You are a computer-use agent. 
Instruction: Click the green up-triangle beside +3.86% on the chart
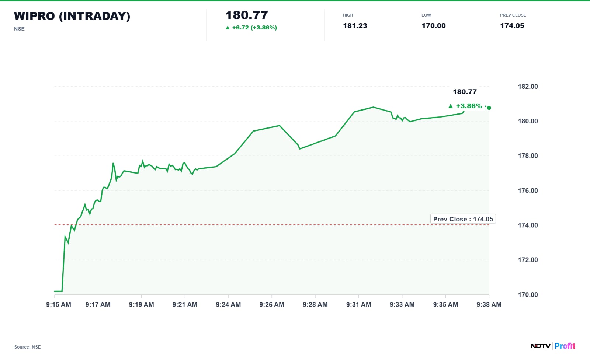(450, 106)
